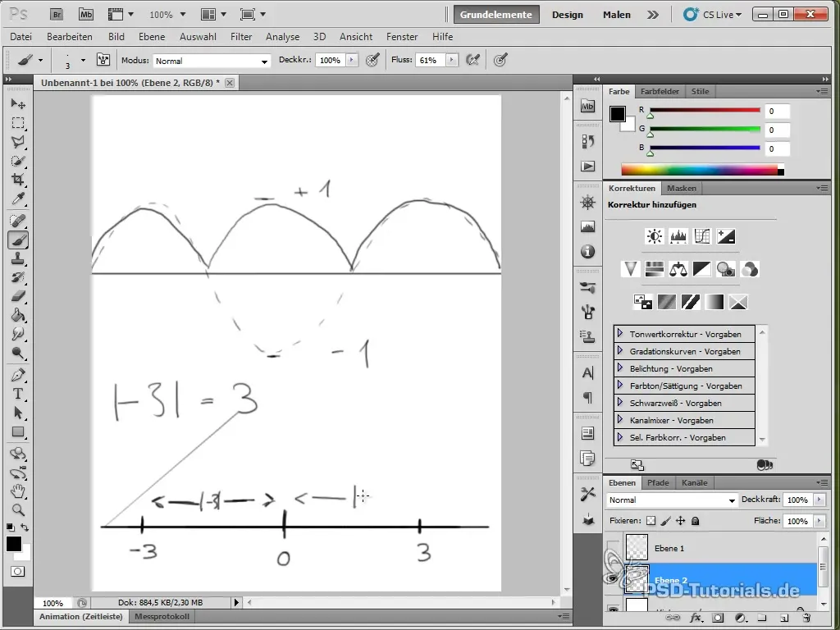840x630 pixels.
Task: Expand Belichtung - Vorgaben presets
Action: (x=620, y=368)
